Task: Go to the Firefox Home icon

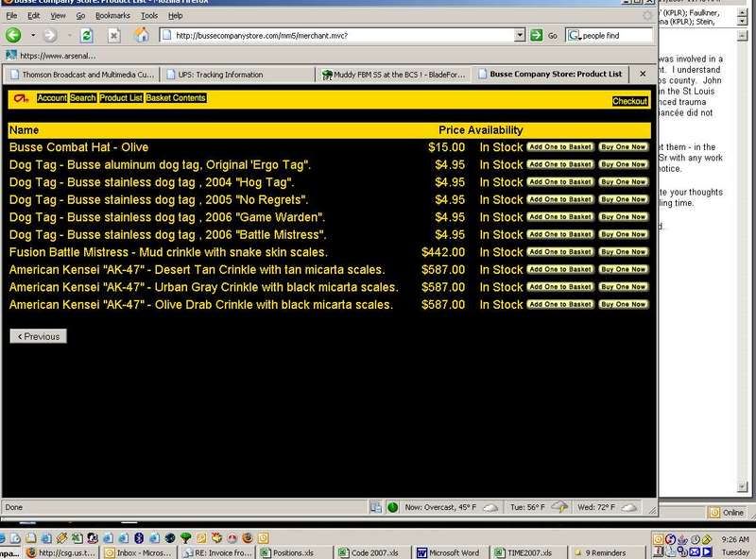Action: pyautogui.click(x=141, y=35)
